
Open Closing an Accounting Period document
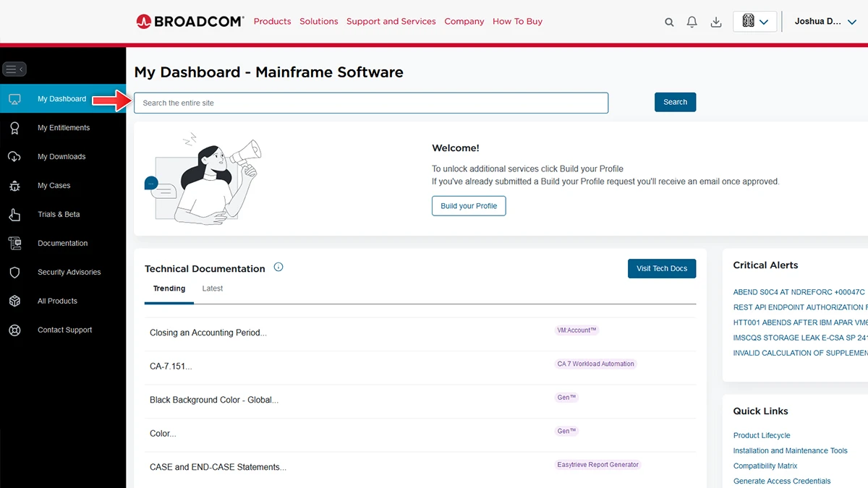(208, 333)
